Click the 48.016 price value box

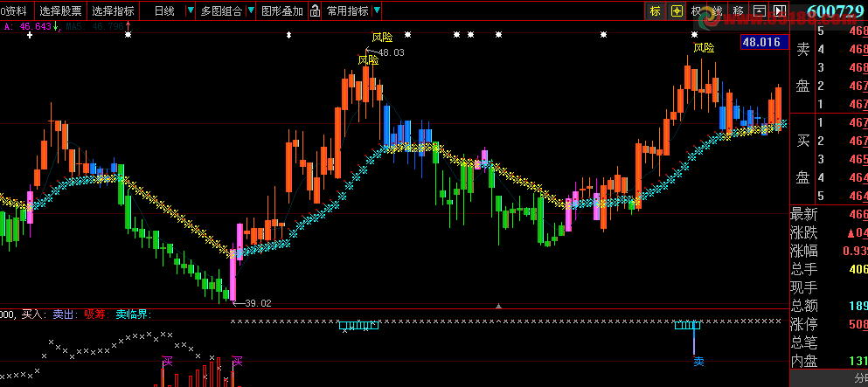[x=765, y=42]
